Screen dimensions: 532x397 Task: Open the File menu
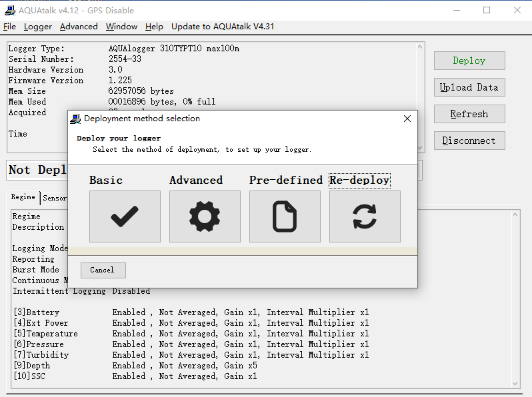coord(9,27)
